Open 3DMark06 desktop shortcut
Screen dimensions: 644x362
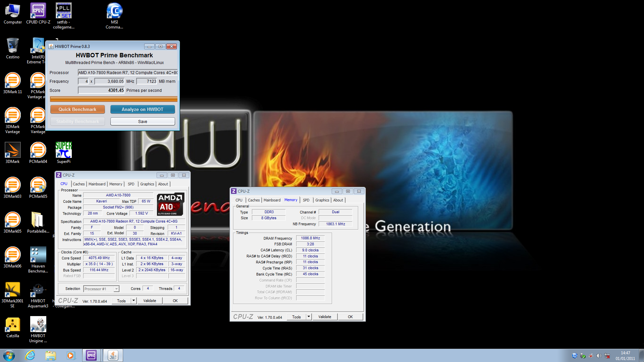coord(13,258)
